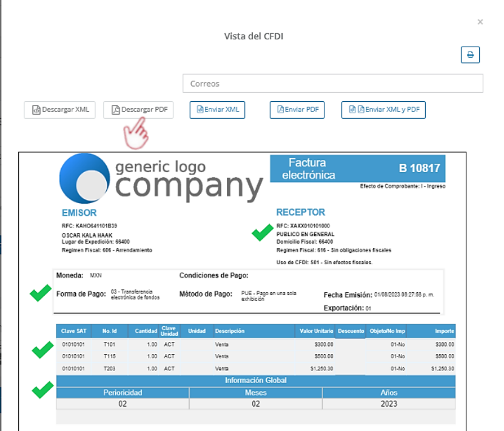
Task: Select the T203 row priced $1,250.30
Action: pos(255,368)
